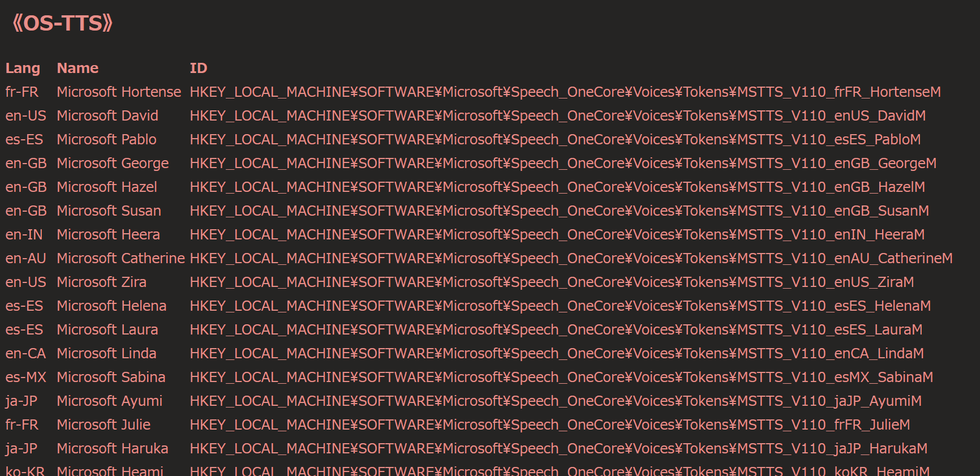Select the Microsoft David voice name
The width and height of the screenshot is (980, 476).
(108, 116)
